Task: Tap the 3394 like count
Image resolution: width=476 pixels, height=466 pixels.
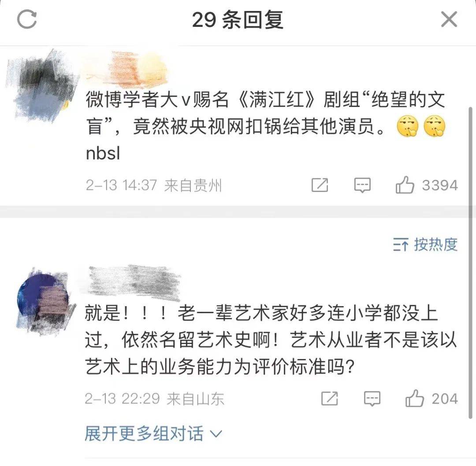Action: tap(440, 185)
